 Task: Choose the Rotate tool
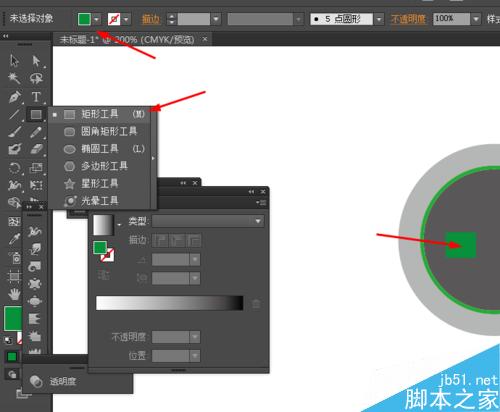tap(14, 167)
